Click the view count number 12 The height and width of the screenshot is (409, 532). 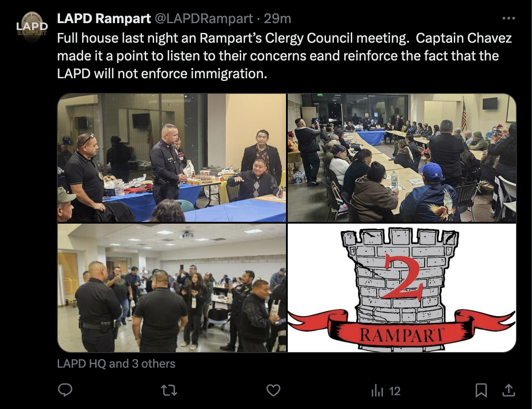[x=395, y=391]
